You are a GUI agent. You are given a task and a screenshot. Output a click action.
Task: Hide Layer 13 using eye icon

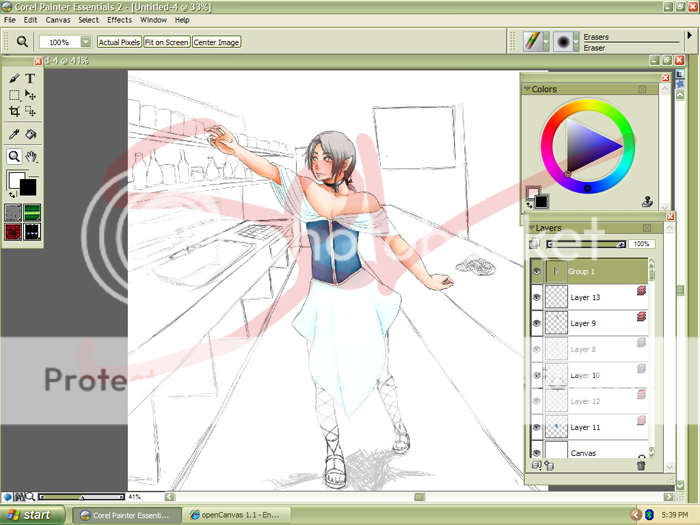pos(537,297)
